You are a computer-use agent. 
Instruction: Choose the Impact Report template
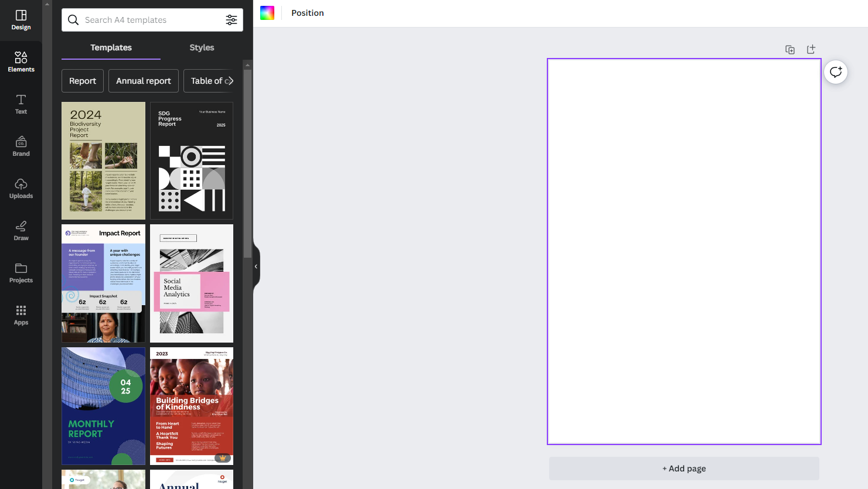pyautogui.click(x=103, y=283)
